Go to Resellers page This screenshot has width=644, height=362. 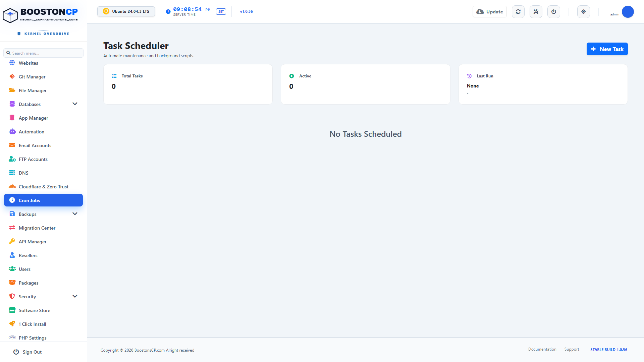click(43, 255)
